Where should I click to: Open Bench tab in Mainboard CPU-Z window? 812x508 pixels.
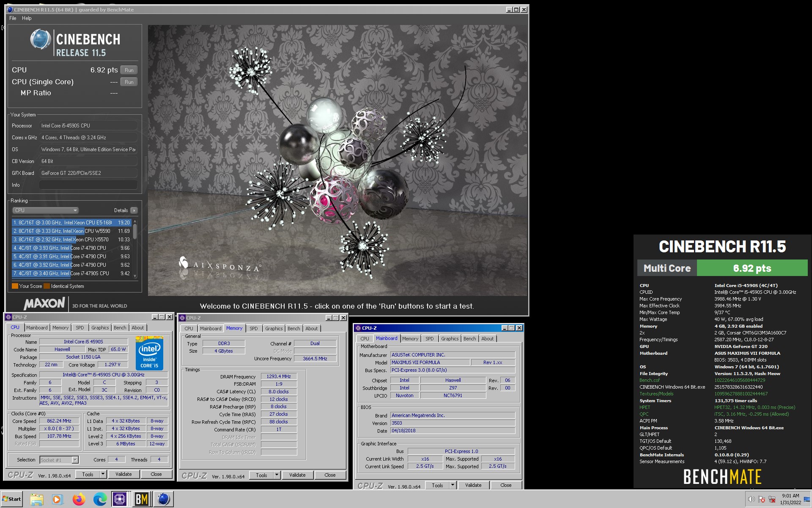[x=469, y=339]
